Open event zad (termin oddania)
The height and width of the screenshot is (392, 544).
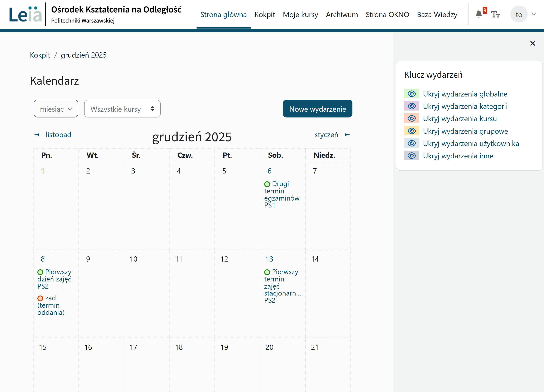tap(51, 305)
